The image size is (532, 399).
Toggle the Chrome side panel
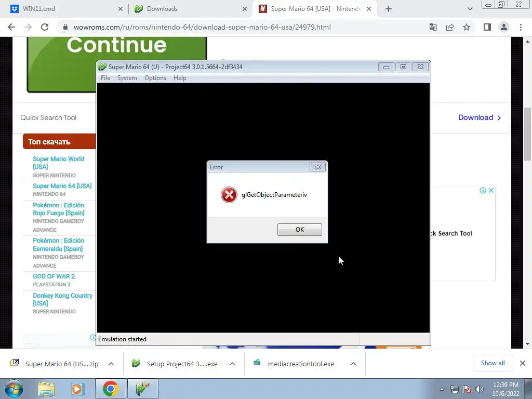[x=487, y=27]
